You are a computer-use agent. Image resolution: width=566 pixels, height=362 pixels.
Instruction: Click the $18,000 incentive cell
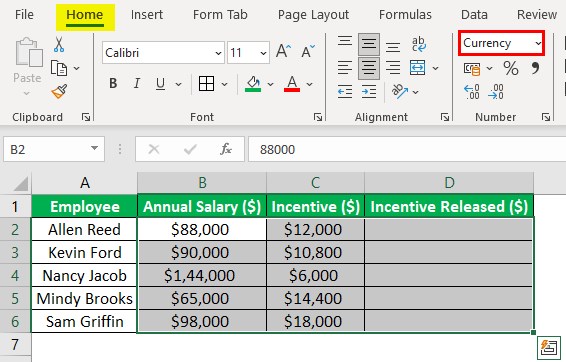[315, 321]
